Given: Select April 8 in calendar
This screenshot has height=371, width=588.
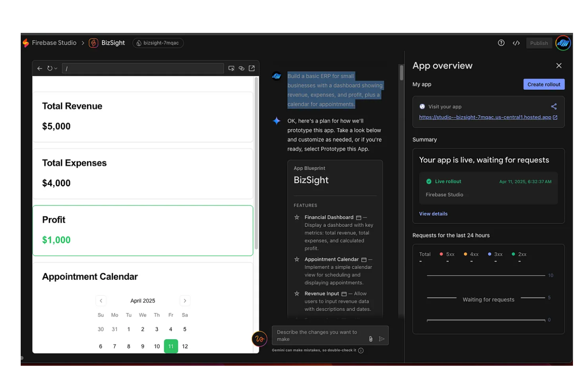Looking at the screenshot, I should click(129, 346).
